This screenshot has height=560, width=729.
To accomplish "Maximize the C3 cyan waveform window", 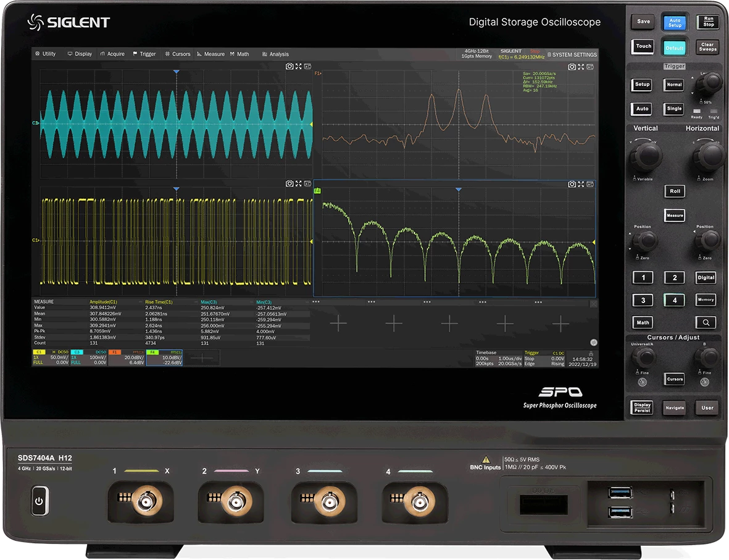I will pos(299,67).
